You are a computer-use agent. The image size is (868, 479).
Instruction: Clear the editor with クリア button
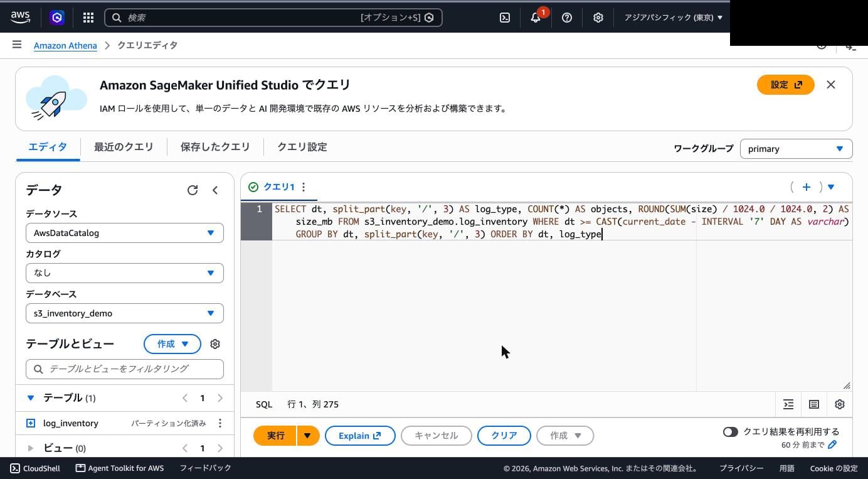pos(504,436)
